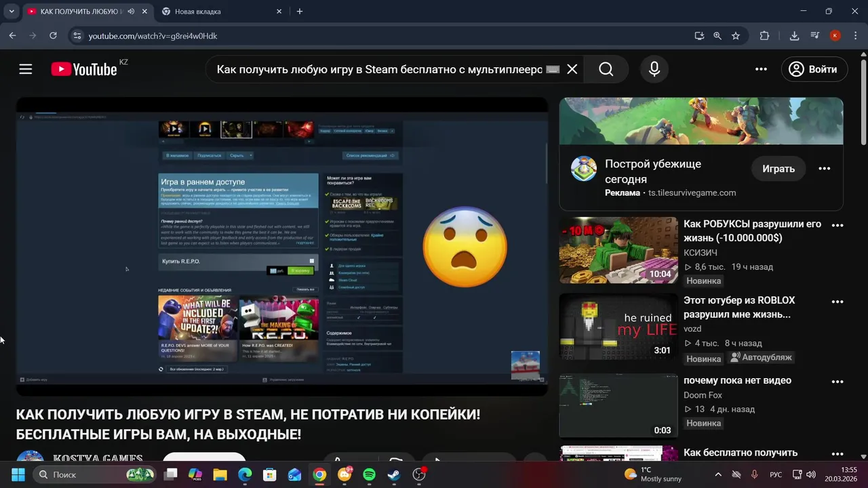868x488 pixels.
Task: Open the почему пока нет видео thumbnail
Action: point(618,406)
